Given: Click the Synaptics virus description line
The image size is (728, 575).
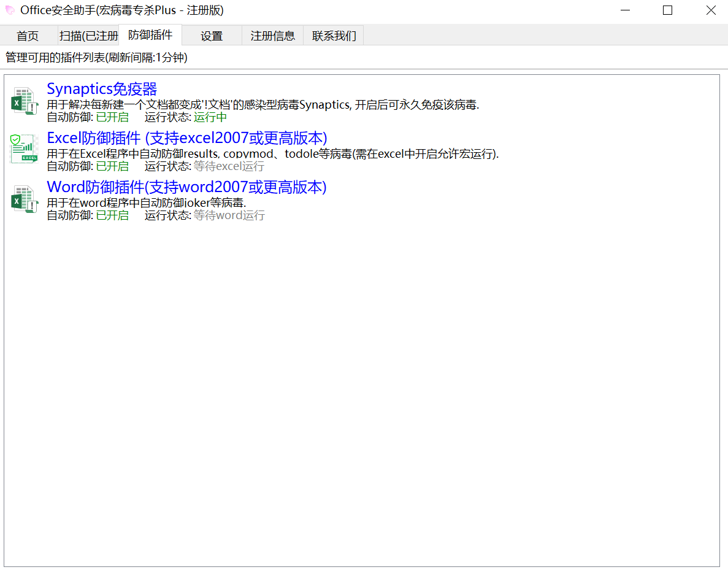Looking at the screenshot, I should click(262, 105).
